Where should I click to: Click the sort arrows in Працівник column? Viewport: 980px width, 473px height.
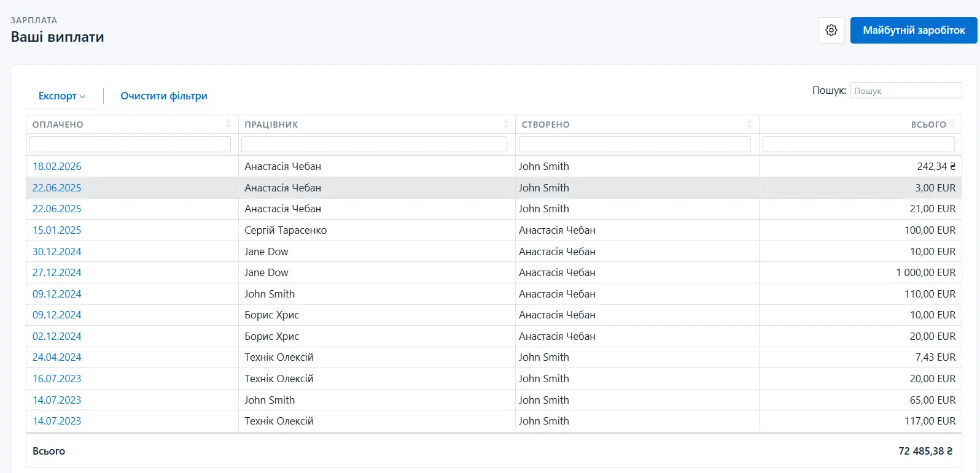pos(506,124)
